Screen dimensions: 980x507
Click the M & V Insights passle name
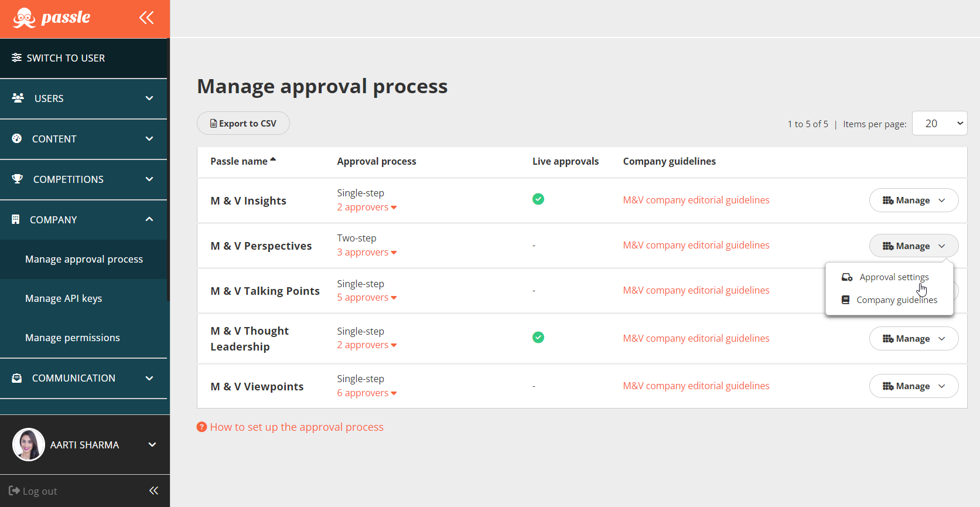click(x=248, y=200)
